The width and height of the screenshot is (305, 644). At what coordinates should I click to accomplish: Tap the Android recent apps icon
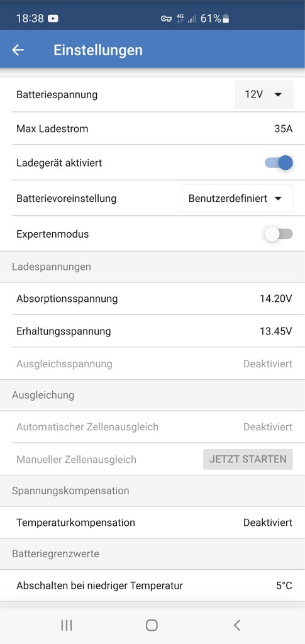(x=67, y=625)
